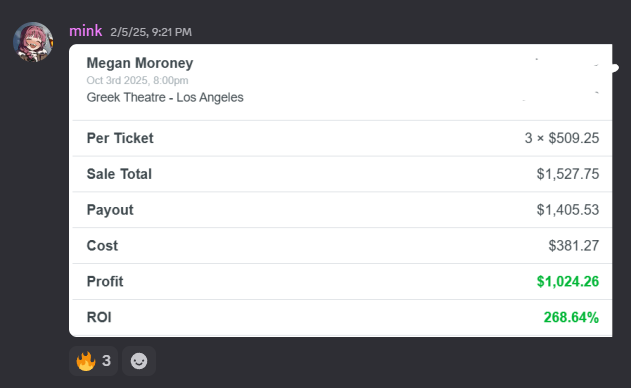631x388 pixels.
Task: Click the message timestamp 2/5/25, 9:21 PM
Action: pyautogui.click(x=151, y=32)
